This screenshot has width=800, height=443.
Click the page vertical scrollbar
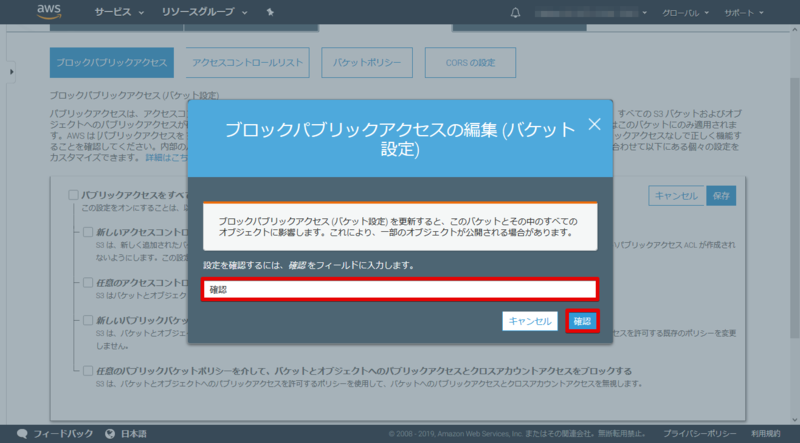pos(795,207)
